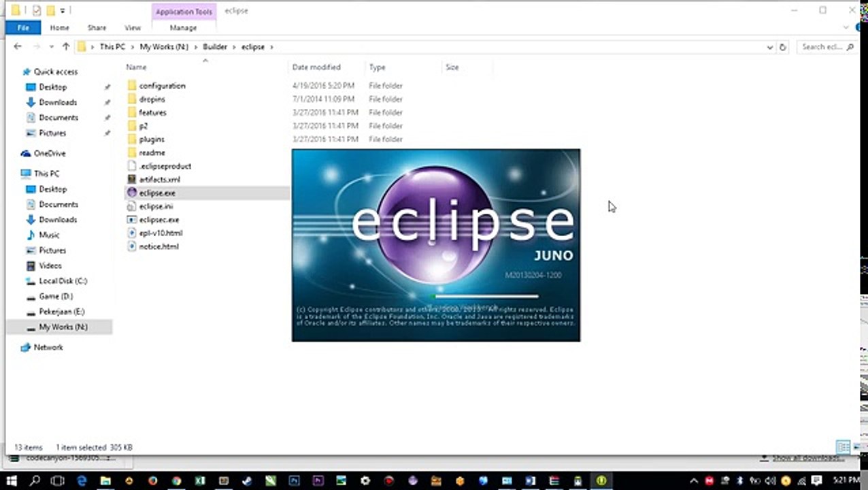Sort files by Date modified column
Viewport: 868px width, 490px height.
tap(316, 67)
